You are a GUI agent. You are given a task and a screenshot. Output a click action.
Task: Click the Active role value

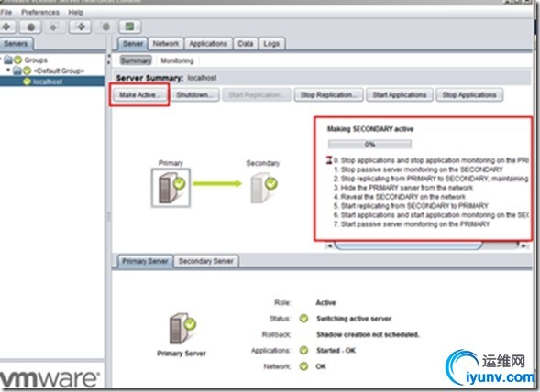(x=325, y=302)
